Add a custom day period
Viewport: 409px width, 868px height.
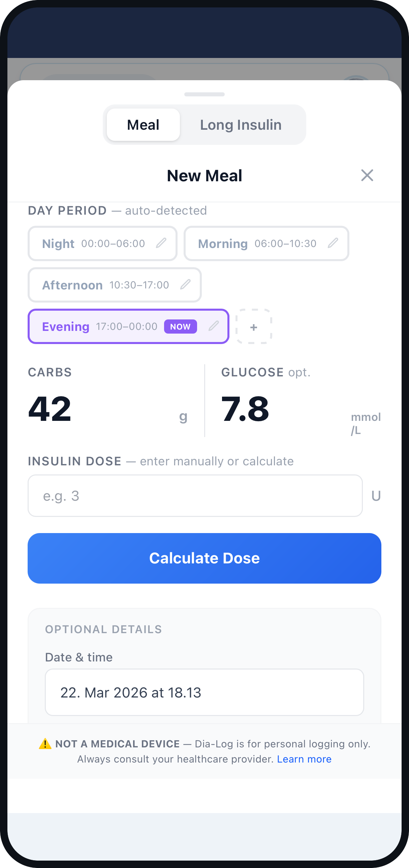(x=254, y=327)
